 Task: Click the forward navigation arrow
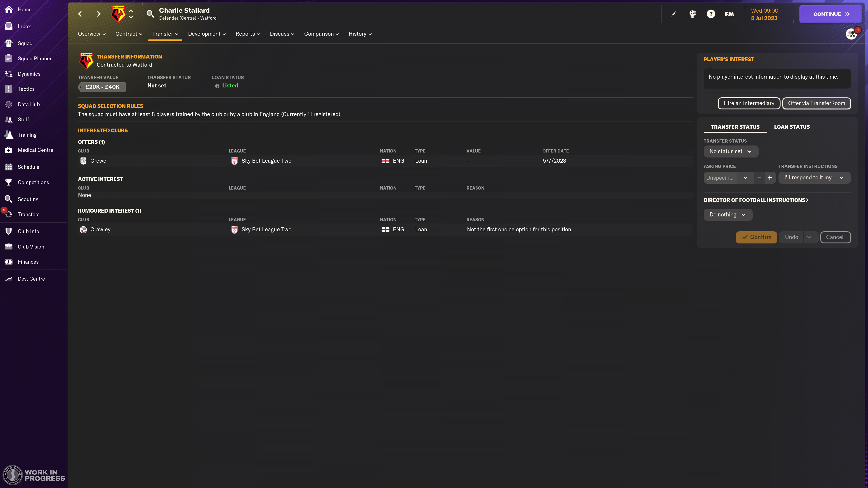coord(98,14)
